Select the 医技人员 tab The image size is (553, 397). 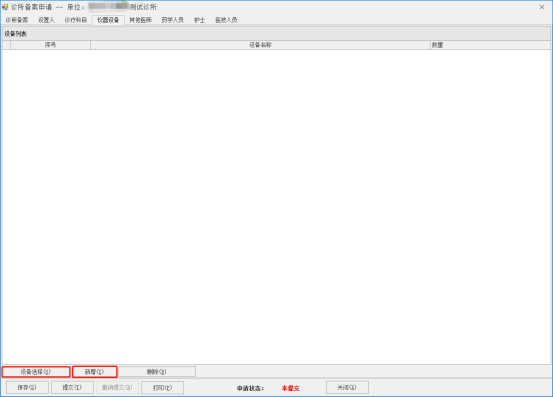226,20
